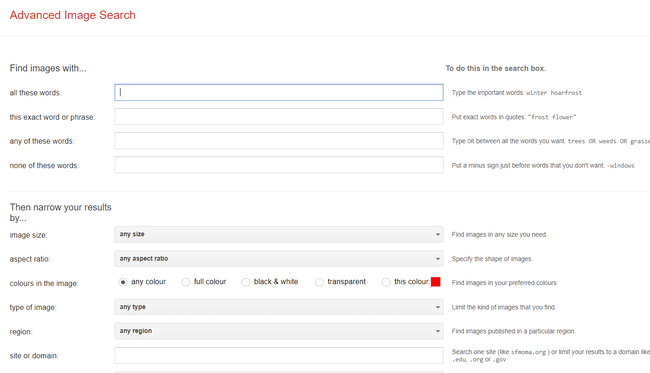Click the 'Type OR between all the words' hint
The height and width of the screenshot is (373, 650).
tap(551, 141)
